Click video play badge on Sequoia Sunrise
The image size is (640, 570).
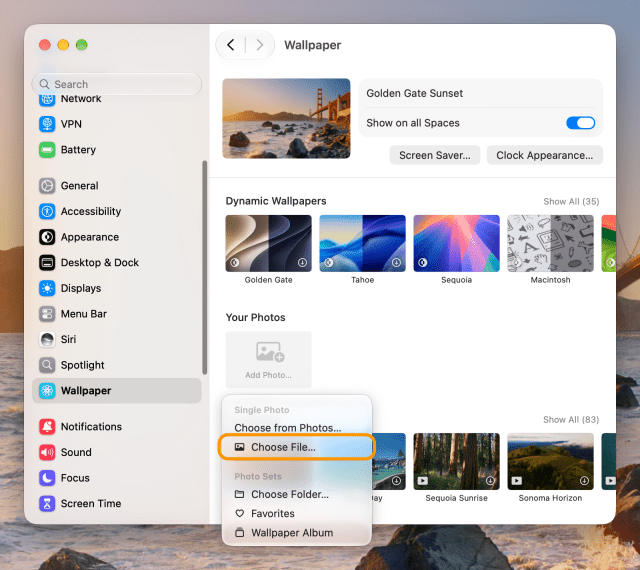click(422, 481)
